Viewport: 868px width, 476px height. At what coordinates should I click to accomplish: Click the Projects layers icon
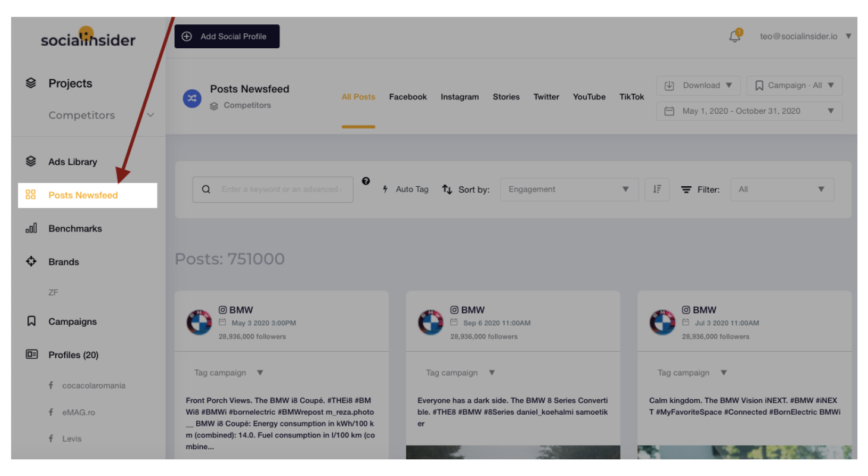[x=31, y=83]
